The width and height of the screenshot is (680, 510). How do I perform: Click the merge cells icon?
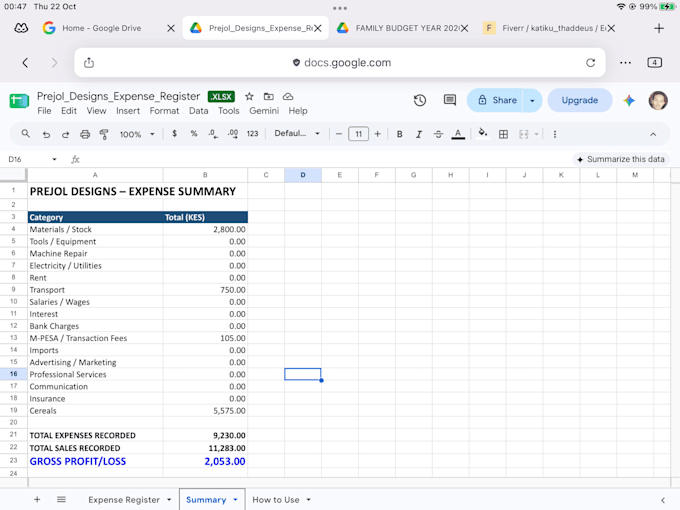point(523,134)
